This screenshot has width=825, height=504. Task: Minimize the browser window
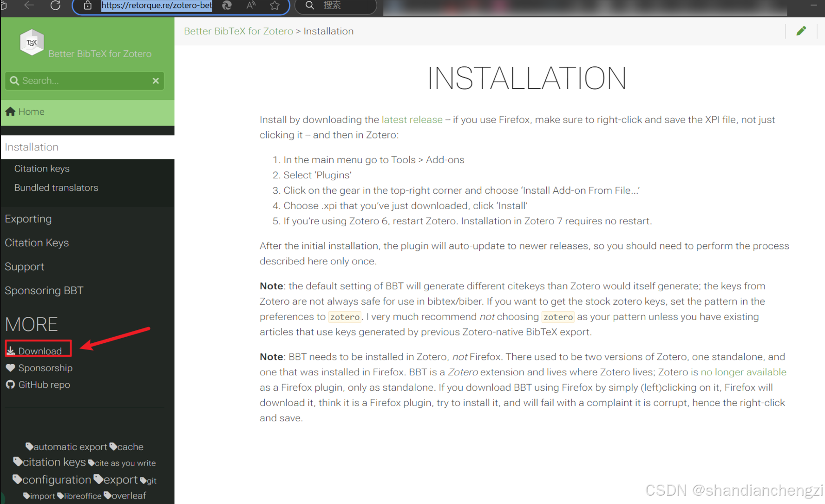(813, 5)
